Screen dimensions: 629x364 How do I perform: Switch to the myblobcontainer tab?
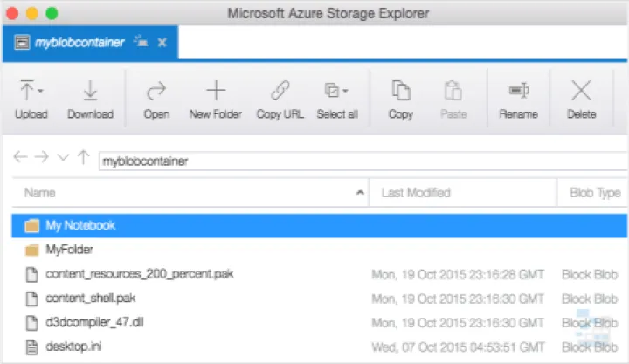[79, 42]
